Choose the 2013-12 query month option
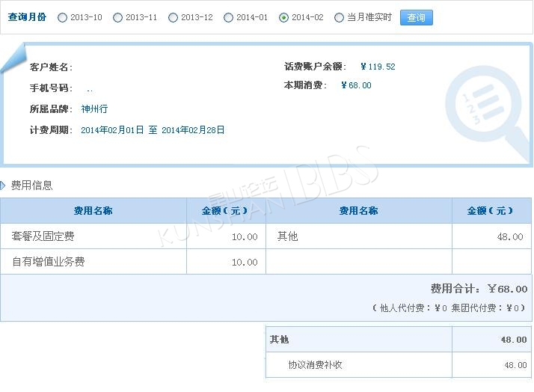 [x=174, y=18]
